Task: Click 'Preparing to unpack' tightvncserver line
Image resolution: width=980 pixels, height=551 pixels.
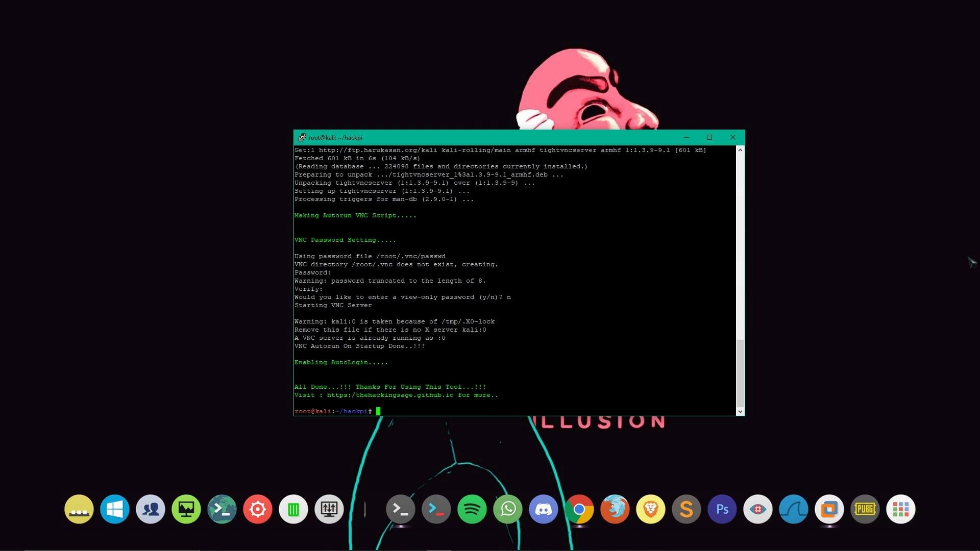Action: [429, 174]
